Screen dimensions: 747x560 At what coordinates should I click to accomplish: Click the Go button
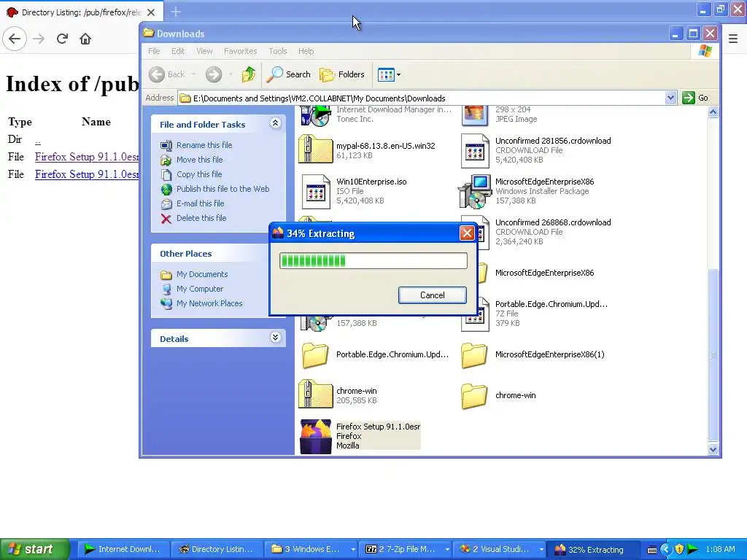click(695, 98)
